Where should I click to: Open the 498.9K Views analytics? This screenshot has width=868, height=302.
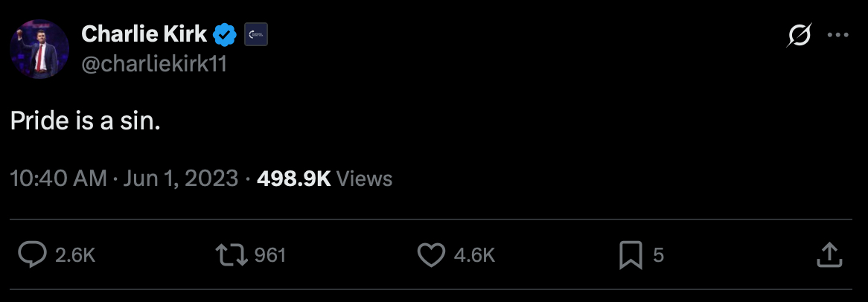click(x=324, y=179)
